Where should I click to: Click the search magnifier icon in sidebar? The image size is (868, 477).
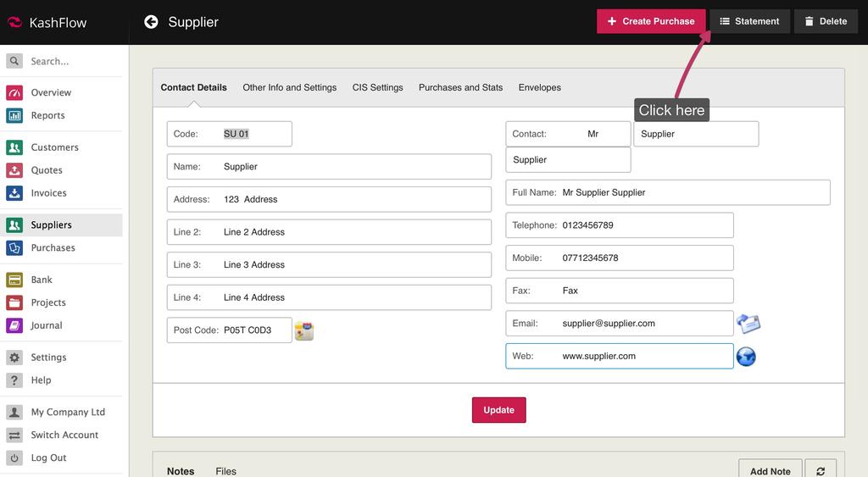[14, 61]
